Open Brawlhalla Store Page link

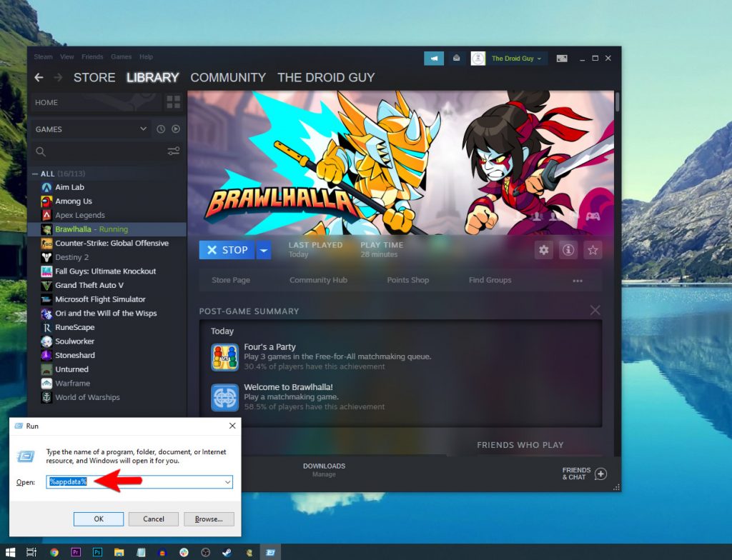click(231, 280)
